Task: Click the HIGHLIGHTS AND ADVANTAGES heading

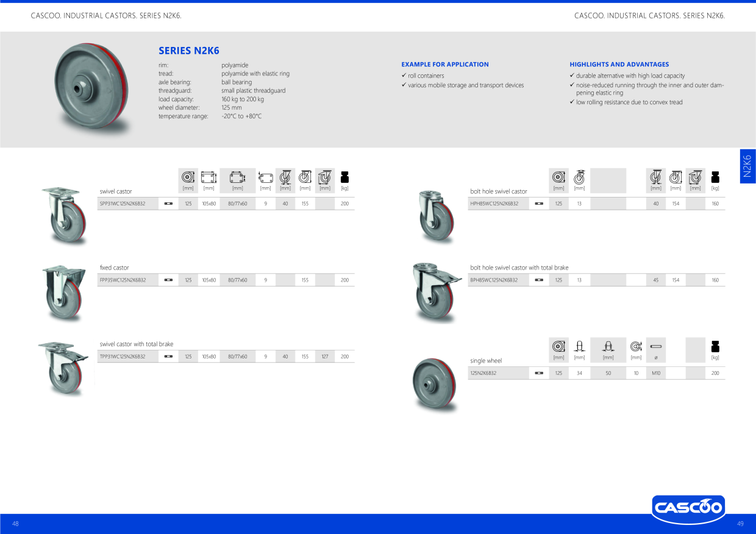Action: (619, 64)
